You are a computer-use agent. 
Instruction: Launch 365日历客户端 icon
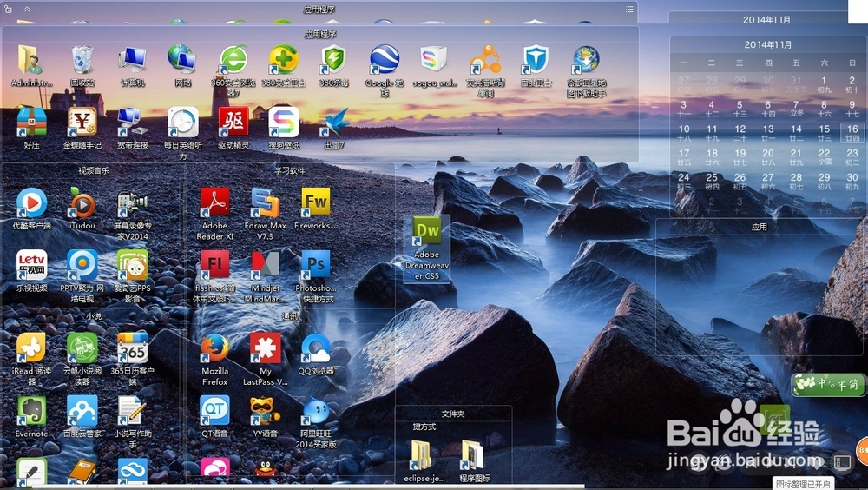pos(132,348)
